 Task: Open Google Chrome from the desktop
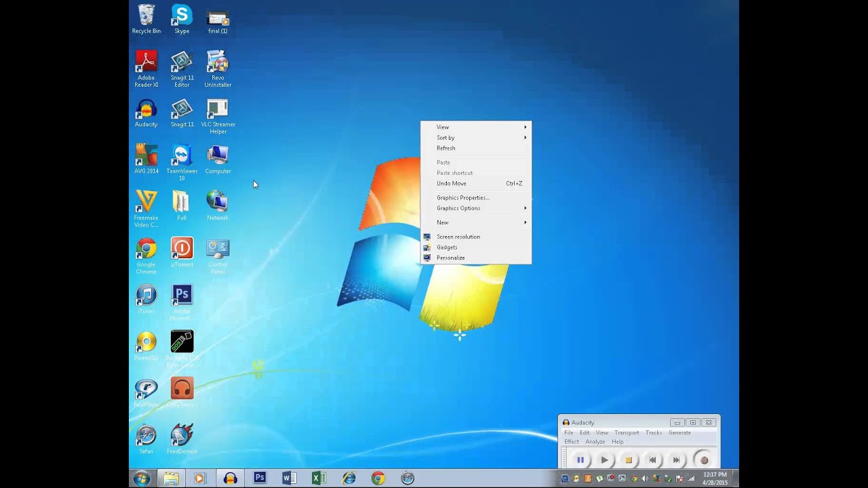146,249
